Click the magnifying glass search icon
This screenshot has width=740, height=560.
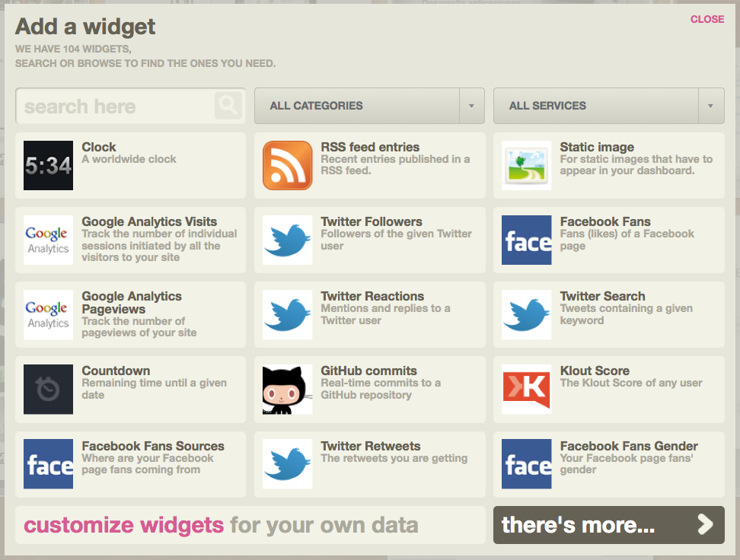(x=228, y=106)
